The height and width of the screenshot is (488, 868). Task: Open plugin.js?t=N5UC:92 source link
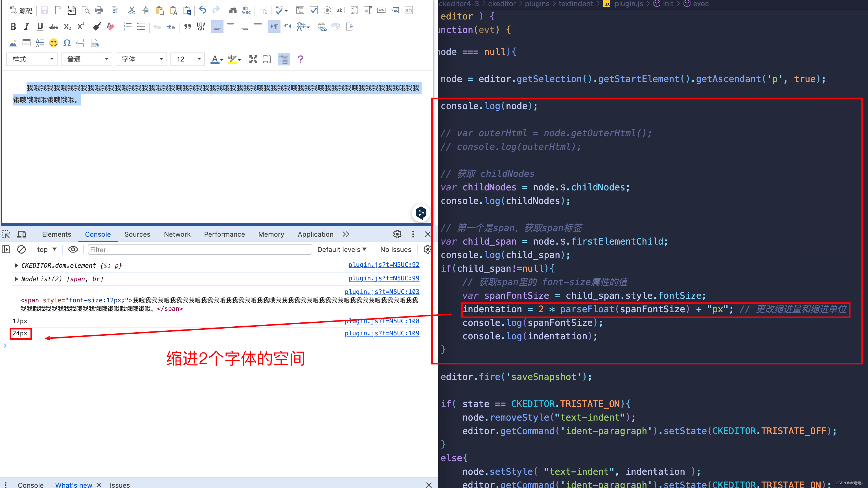(x=383, y=265)
